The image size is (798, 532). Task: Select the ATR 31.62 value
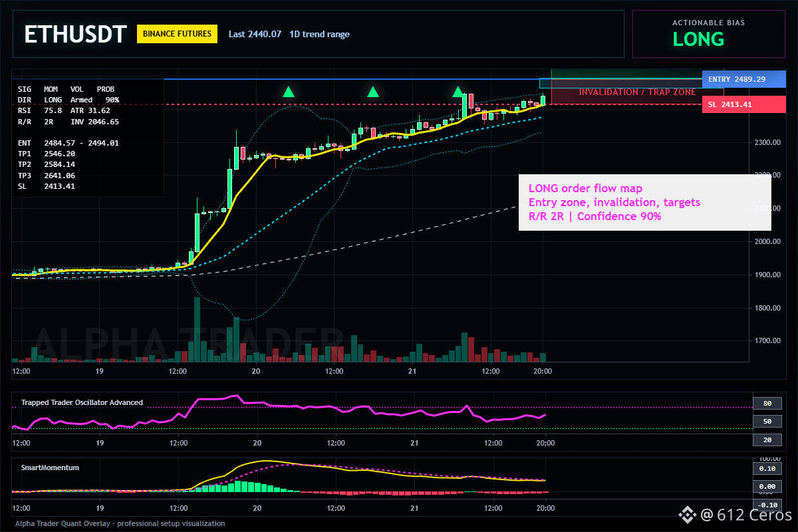coord(90,110)
